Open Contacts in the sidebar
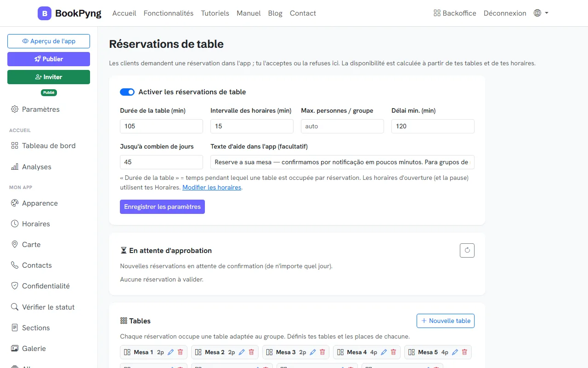The height and width of the screenshot is (368, 588). [x=49, y=265]
